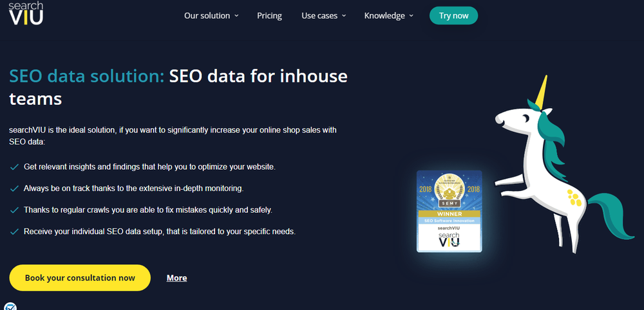Click the checkmark beside Get relevant insights
The image size is (644, 310).
pyautogui.click(x=14, y=167)
